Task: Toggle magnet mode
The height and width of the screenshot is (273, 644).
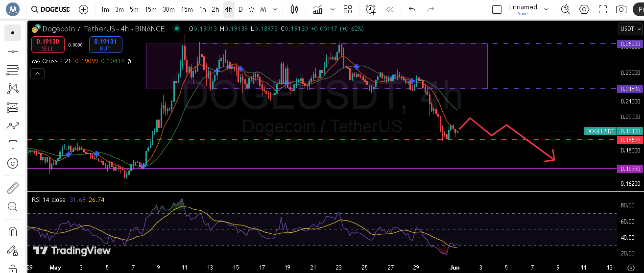Action: tap(13, 231)
